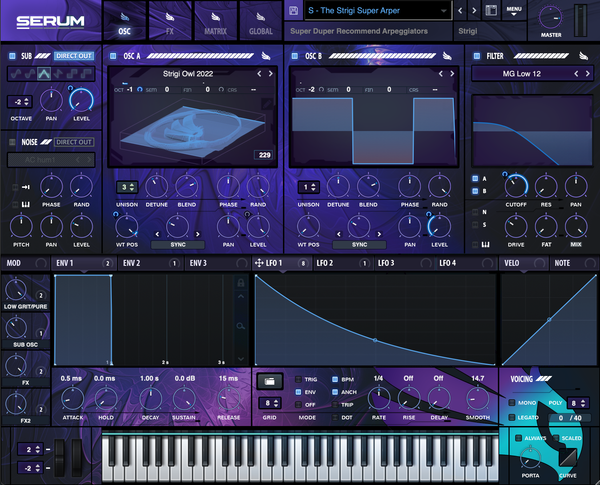Image resolution: width=600 pixels, height=485 pixels.
Task: Click the OSC A SYNC warp mode button
Action: [177, 244]
